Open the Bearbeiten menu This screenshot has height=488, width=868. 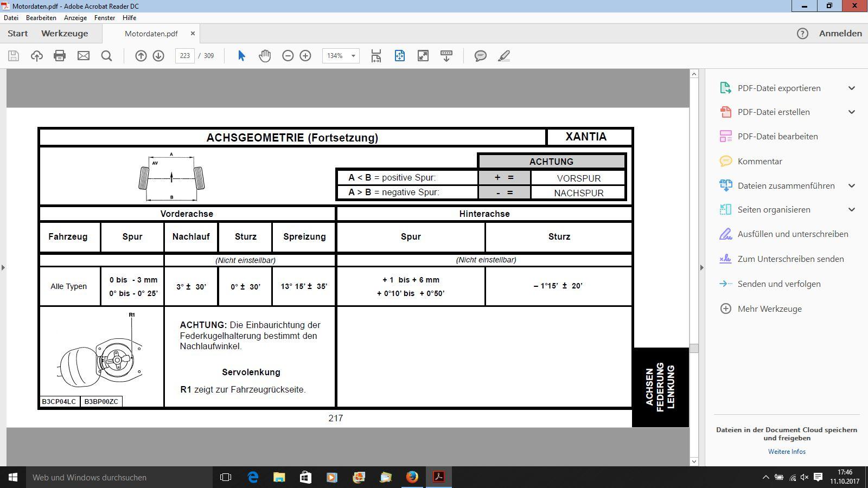pos(41,18)
